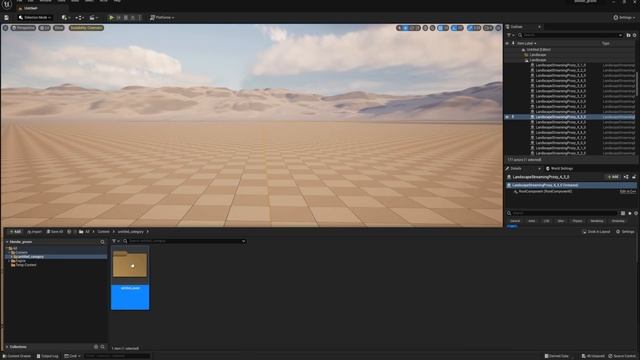Click the green Play button
Image resolution: width=640 pixels, height=360 pixels.
pyautogui.click(x=111, y=18)
